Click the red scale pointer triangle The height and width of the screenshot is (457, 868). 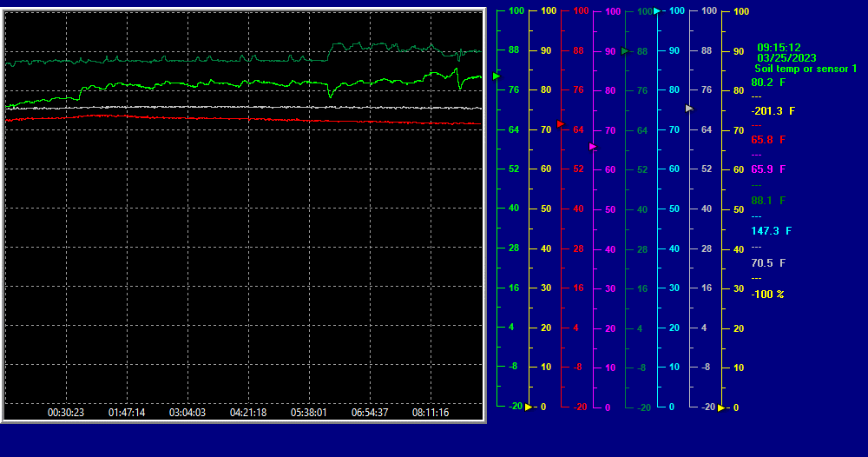560,123
